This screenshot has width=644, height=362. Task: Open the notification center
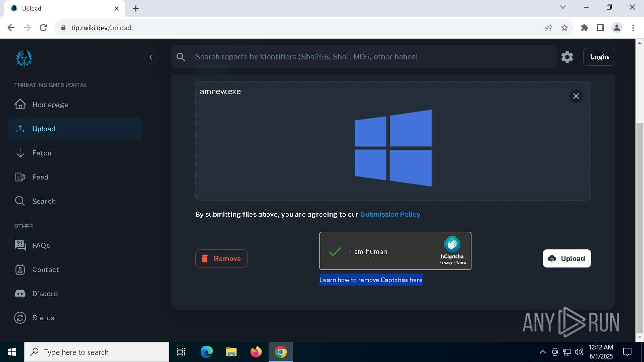627,352
